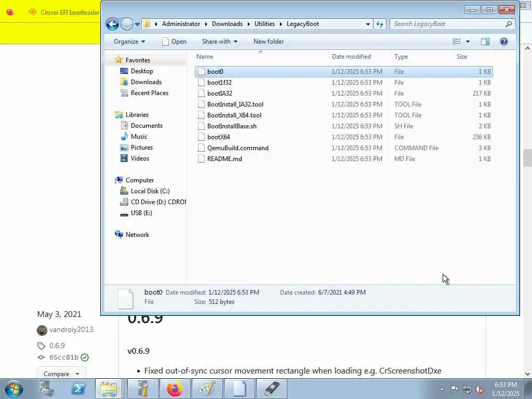Open Music library
Viewport: 532px width, 399px height.
click(x=139, y=137)
